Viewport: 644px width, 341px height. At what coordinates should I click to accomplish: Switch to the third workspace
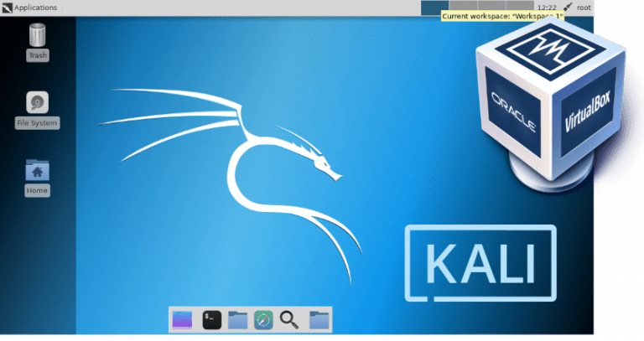click(491, 6)
